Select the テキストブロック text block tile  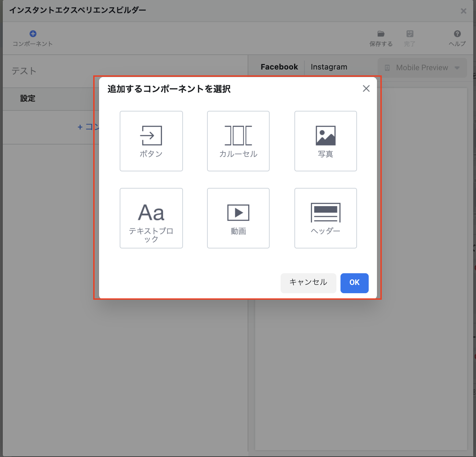click(151, 218)
